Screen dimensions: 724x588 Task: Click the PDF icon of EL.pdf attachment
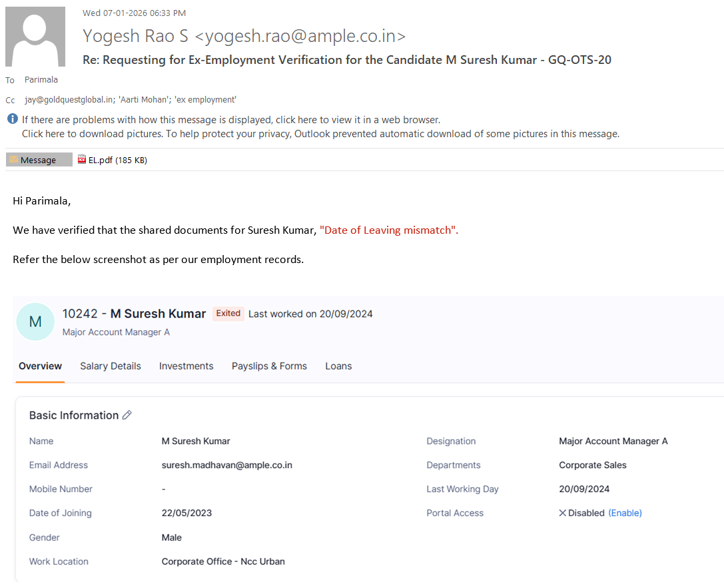[x=82, y=160]
